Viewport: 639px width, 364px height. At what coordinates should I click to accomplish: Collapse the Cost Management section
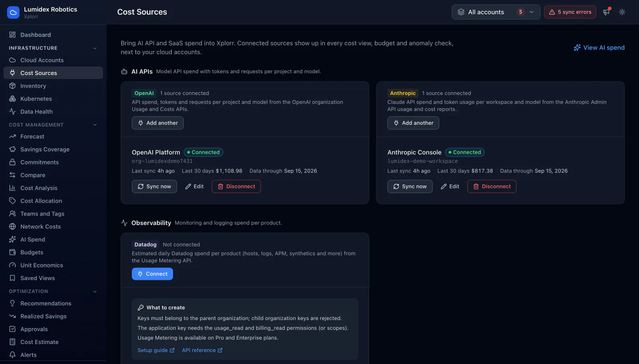click(95, 125)
